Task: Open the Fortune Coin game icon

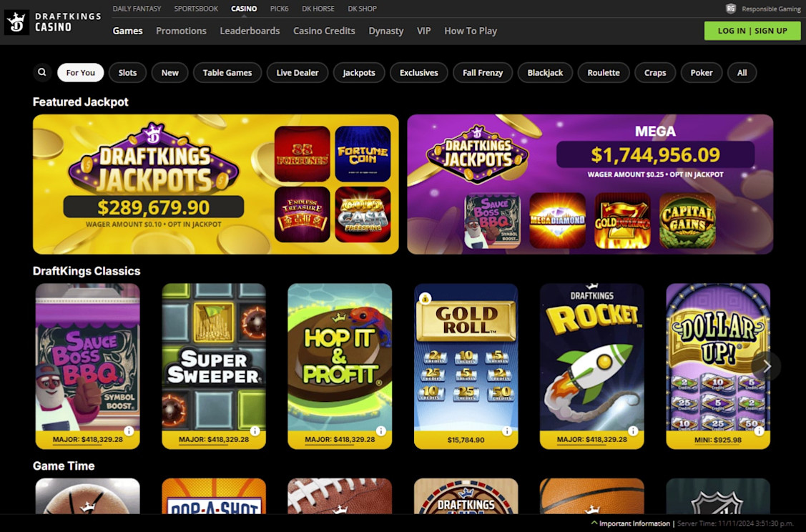Action: [x=363, y=154]
